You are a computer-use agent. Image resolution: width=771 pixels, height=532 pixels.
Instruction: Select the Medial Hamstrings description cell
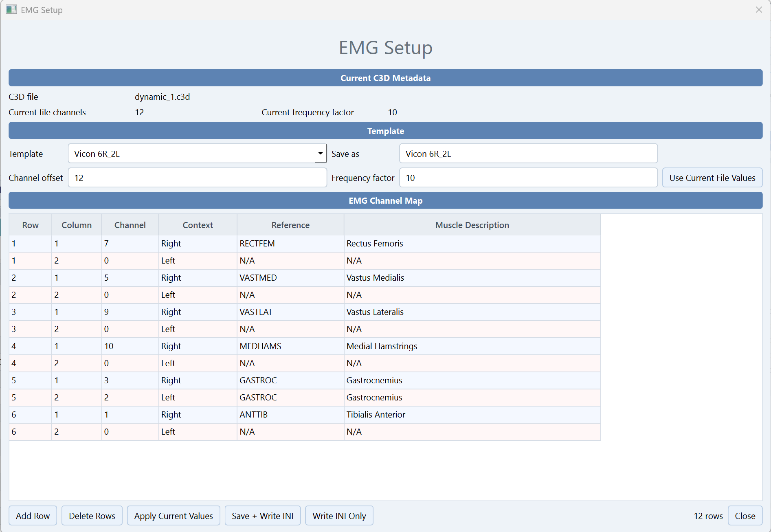coord(472,346)
